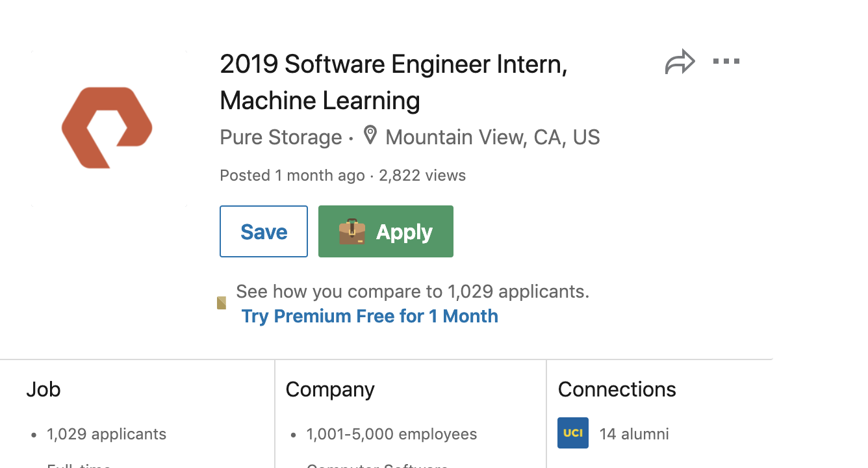Click the 2,822 views count
The height and width of the screenshot is (468, 868).
(422, 175)
